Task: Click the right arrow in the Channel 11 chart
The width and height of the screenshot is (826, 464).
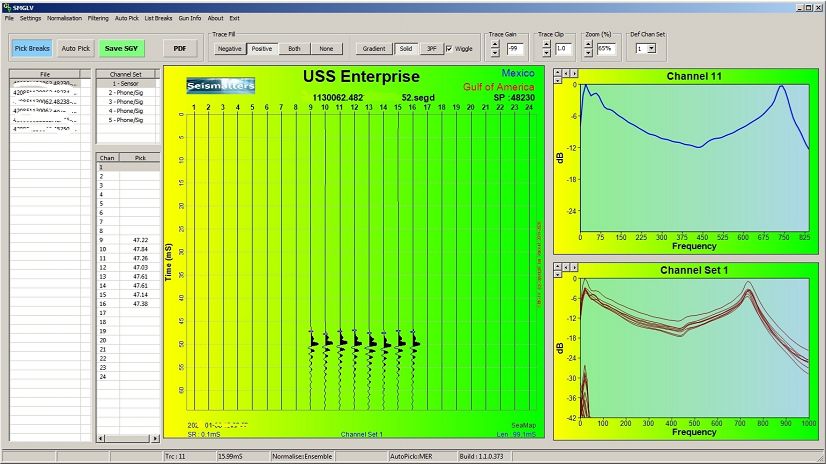Action: tap(574, 73)
